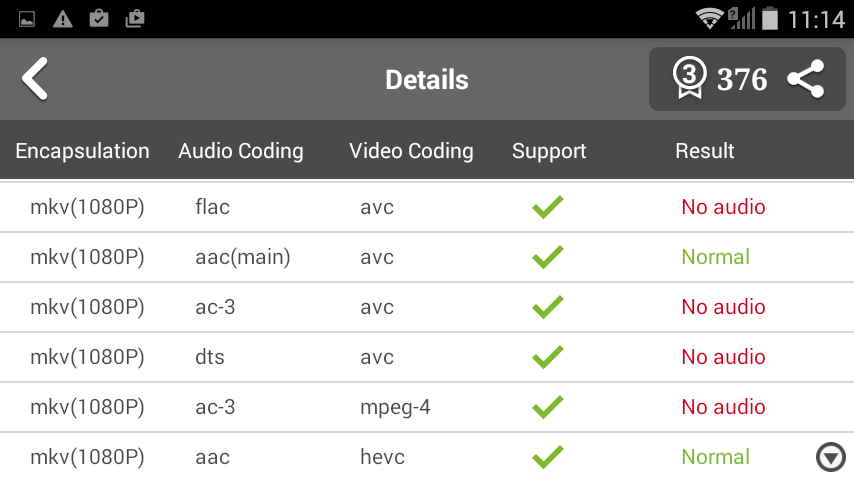This screenshot has height=480, width=854.
Task: Select the Video Coding column header
Action: tap(411, 151)
